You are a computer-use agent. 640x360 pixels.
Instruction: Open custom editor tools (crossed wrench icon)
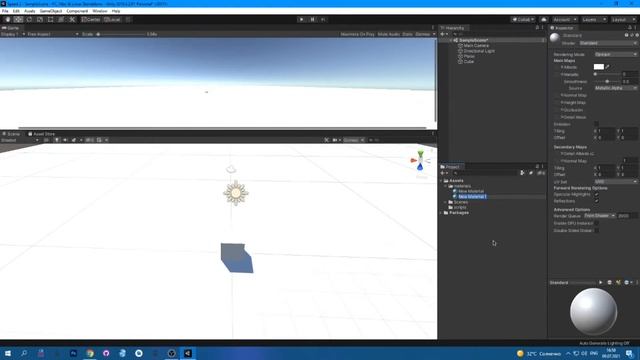(72, 20)
